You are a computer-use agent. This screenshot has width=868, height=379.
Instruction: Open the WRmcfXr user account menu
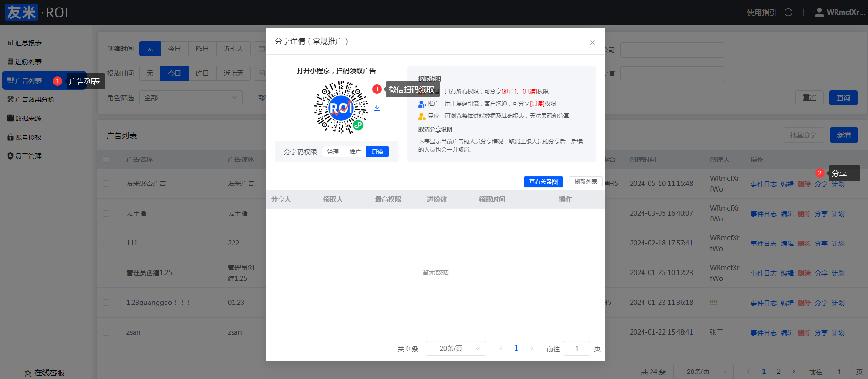pos(840,12)
